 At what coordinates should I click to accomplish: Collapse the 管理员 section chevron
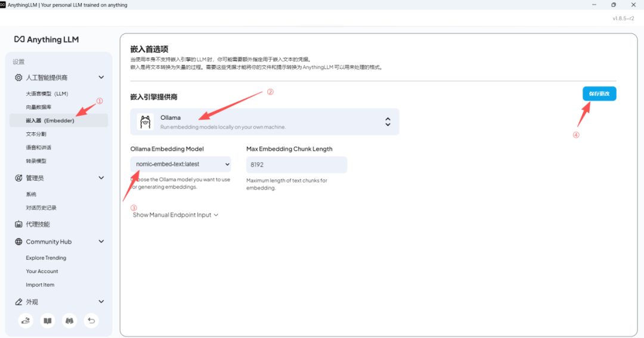(101, 178)
